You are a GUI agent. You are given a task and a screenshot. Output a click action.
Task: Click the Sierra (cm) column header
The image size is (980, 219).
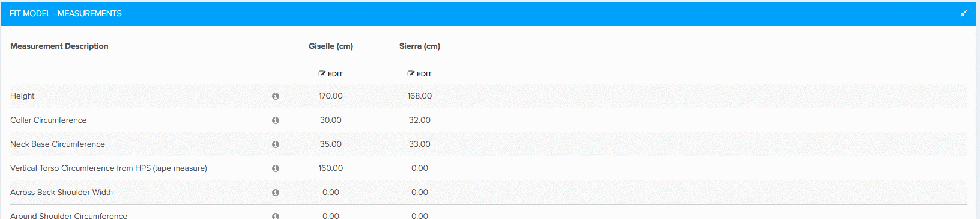point(420,46)
